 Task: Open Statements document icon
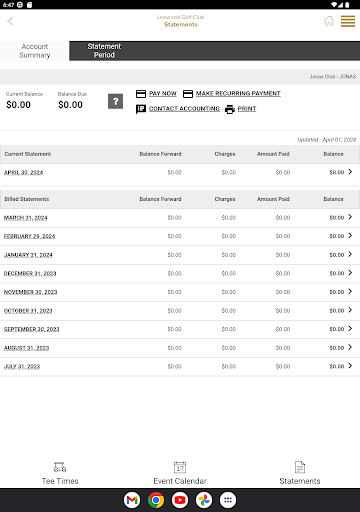300,467
